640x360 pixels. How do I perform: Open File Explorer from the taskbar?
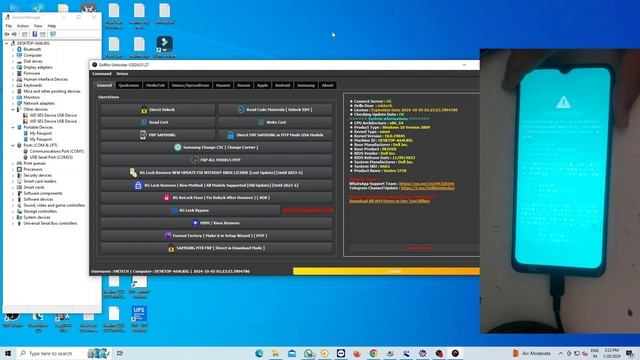click(276, 353)
